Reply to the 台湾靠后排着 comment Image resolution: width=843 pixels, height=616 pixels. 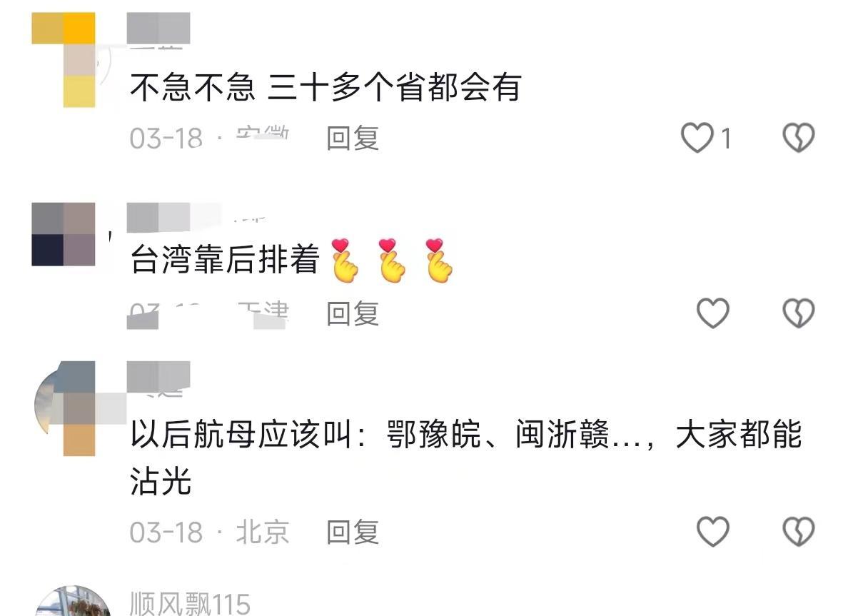click(353, 313)
